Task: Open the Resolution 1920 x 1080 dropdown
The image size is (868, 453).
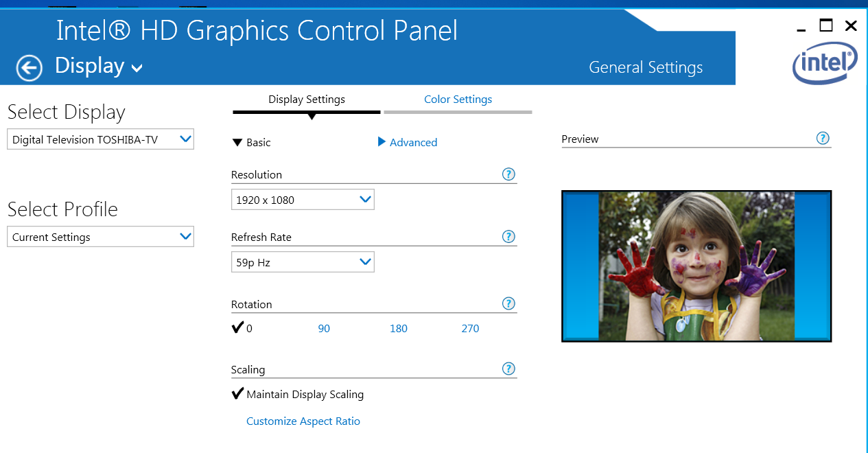Action: coord(303,200)
